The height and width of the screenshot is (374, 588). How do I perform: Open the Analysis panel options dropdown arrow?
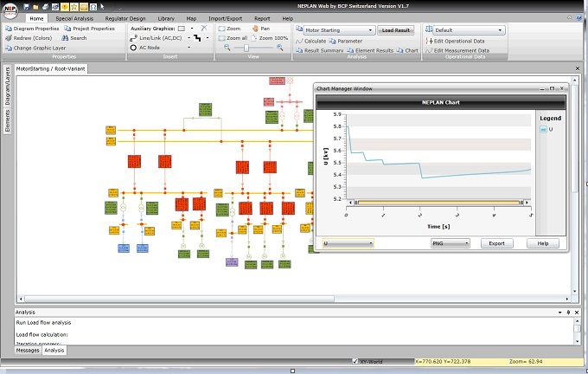pos(559,313)
